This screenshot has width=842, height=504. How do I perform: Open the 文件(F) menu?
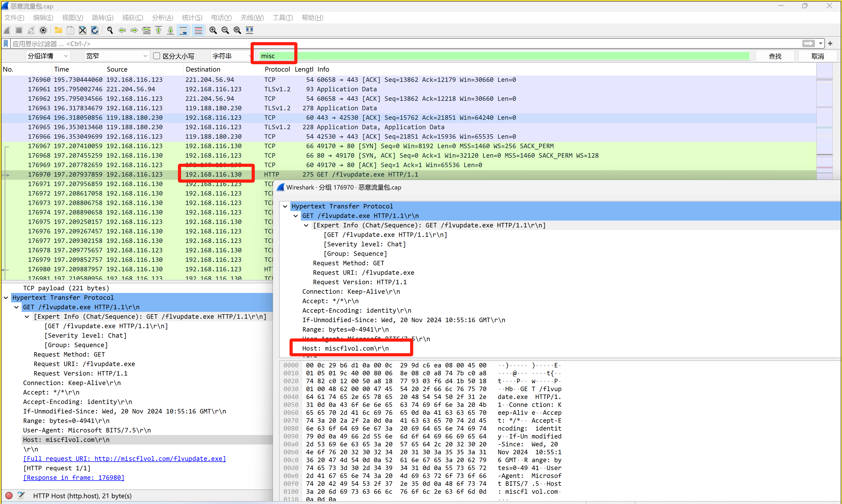tap(14, 18)
